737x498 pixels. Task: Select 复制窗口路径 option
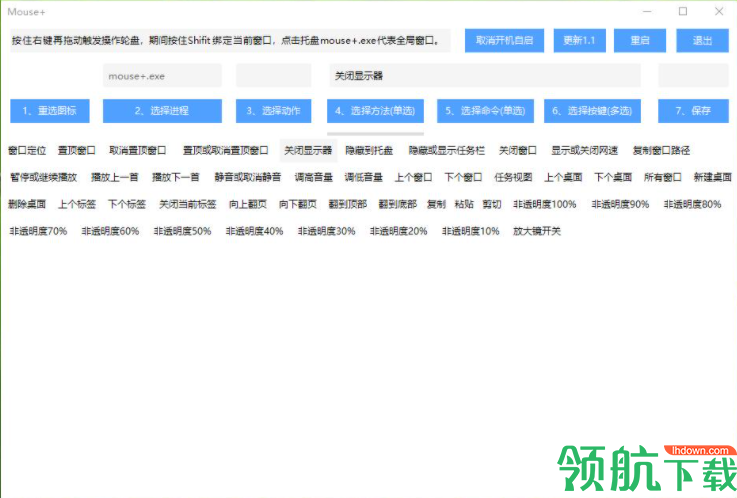tap(661, 150)
